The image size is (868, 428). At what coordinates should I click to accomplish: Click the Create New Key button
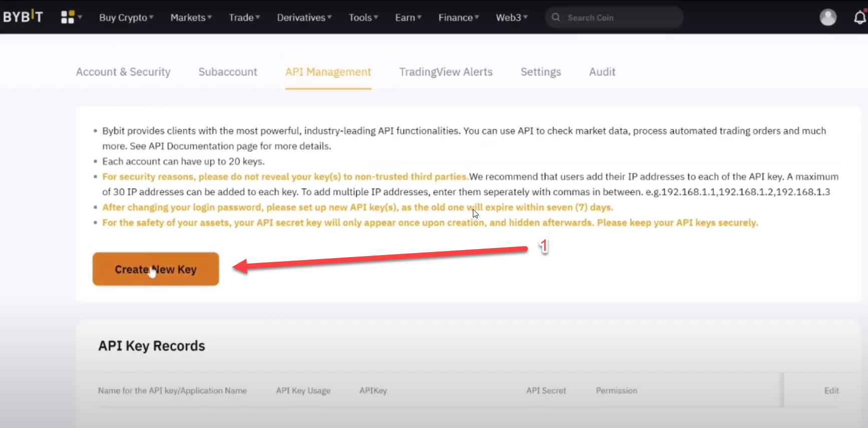pos(156,269)
